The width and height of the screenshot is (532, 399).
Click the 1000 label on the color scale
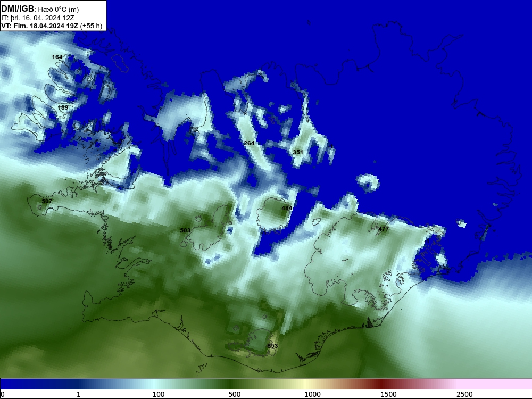(312, 394)
